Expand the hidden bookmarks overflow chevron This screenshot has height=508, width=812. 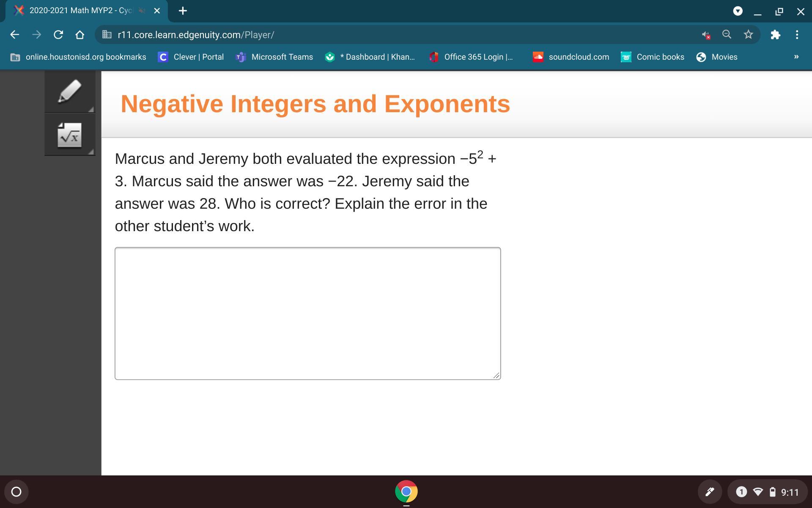click(x=796, y=57)
